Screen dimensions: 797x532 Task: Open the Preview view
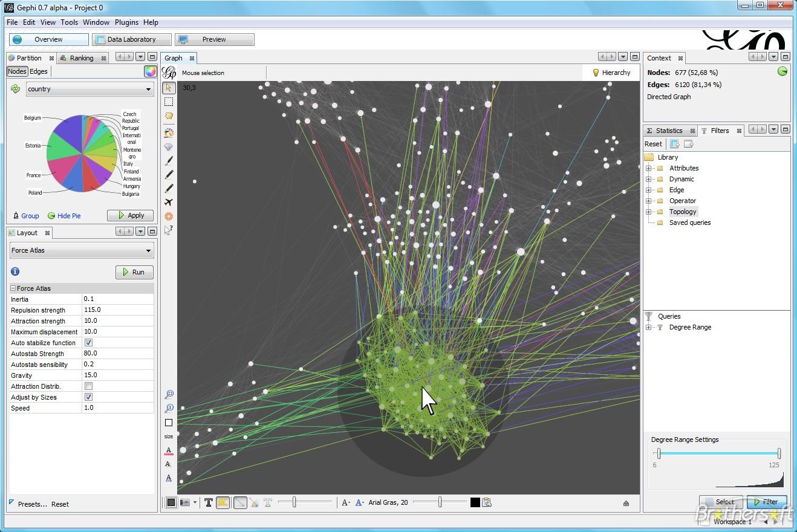point(214,39)
